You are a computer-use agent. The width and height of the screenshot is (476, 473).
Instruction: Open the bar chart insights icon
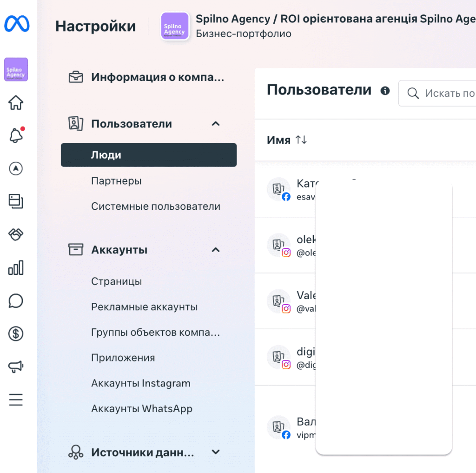[16, 268]
